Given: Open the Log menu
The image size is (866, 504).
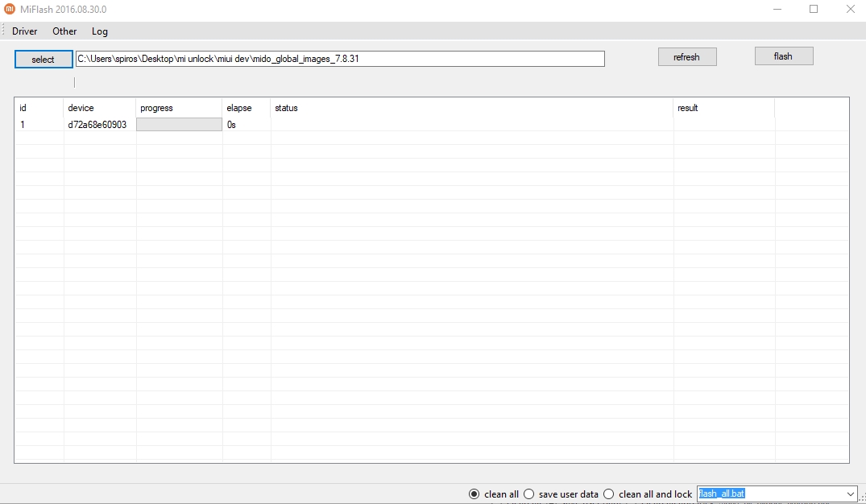Looking at the screenshot, I should point(99,31).
